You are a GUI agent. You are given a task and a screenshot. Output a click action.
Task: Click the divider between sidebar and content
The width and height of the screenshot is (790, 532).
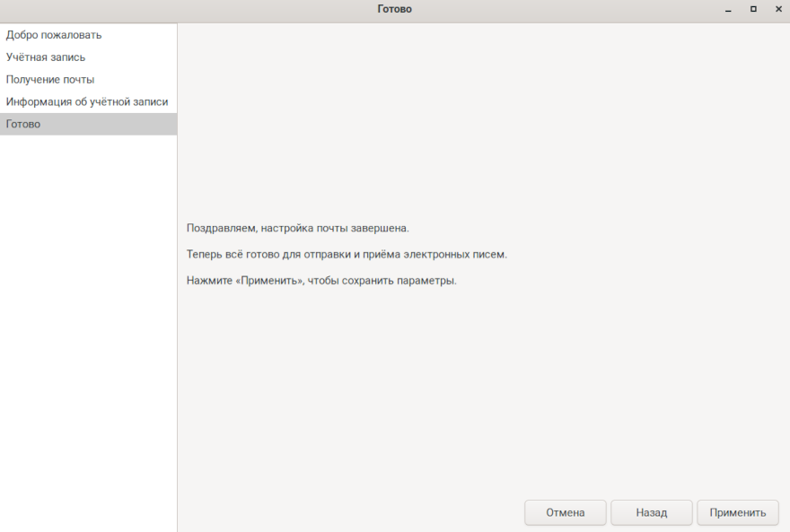(177, 314)
